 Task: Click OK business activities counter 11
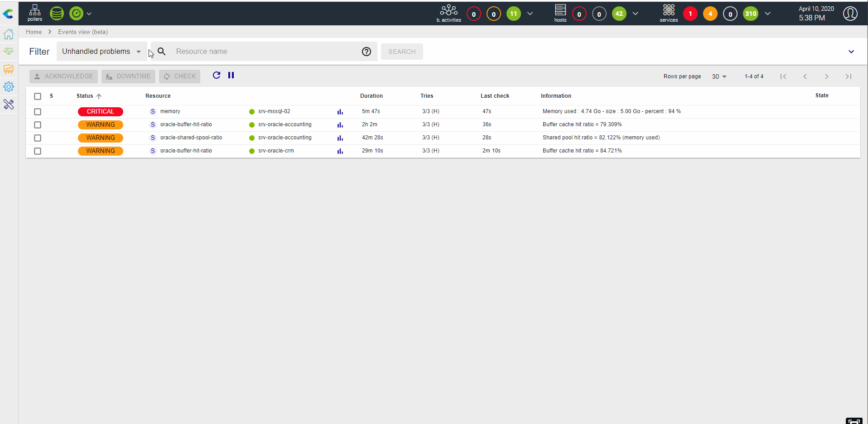(x=514, y=14)
